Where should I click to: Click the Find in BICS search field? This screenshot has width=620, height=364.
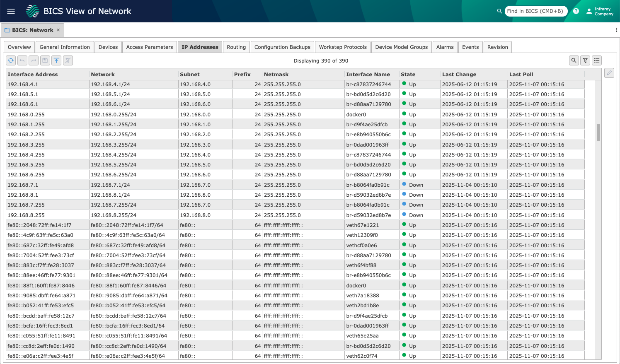click(535, 11)
